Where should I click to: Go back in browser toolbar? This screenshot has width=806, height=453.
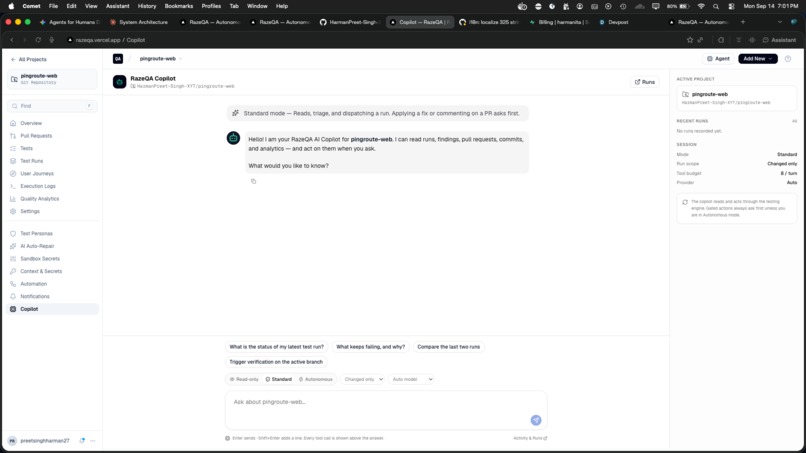(x=12, y=40)
